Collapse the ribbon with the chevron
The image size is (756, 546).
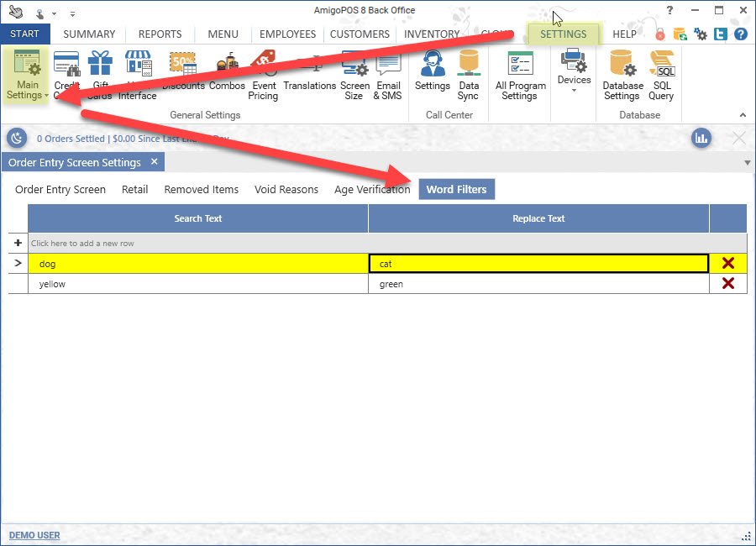point(743,115)
